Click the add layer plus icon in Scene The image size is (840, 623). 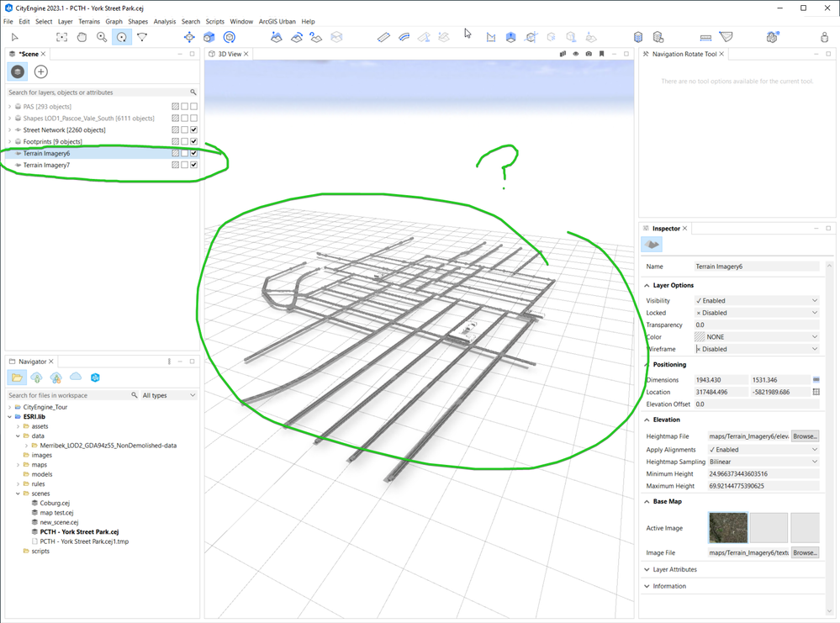click(40, 72)
